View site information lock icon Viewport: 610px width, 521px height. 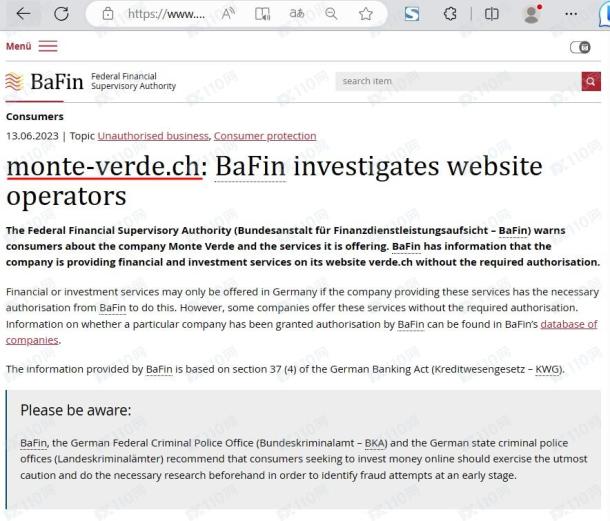tap(108, 14)
